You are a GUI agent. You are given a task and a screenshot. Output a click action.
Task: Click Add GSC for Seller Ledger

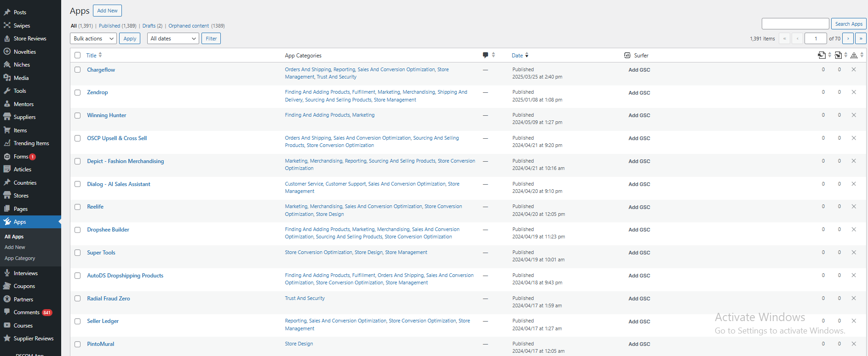coord(639,322)
